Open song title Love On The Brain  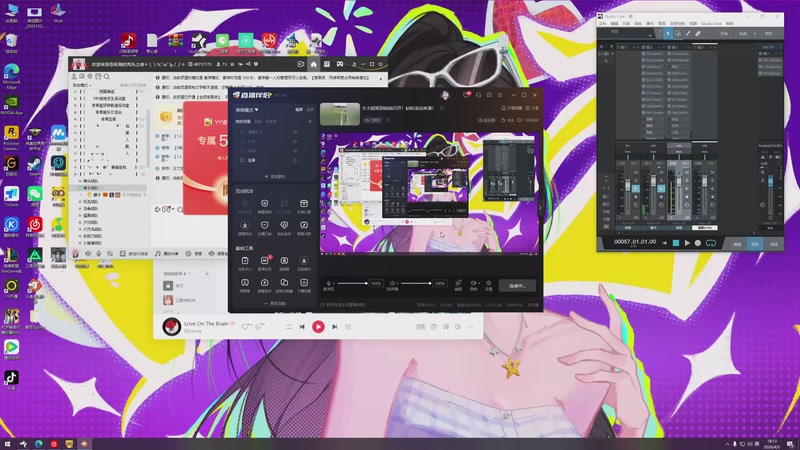pos(206,323)
